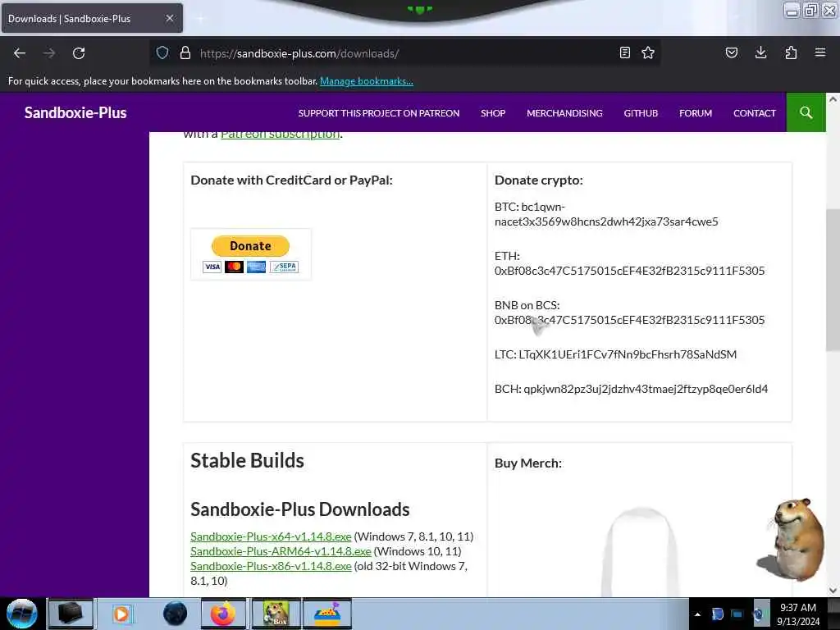Download Sandboxie-Plus-x86-v1.14.8.exe

pyautogui.click(x=271, y=566)
